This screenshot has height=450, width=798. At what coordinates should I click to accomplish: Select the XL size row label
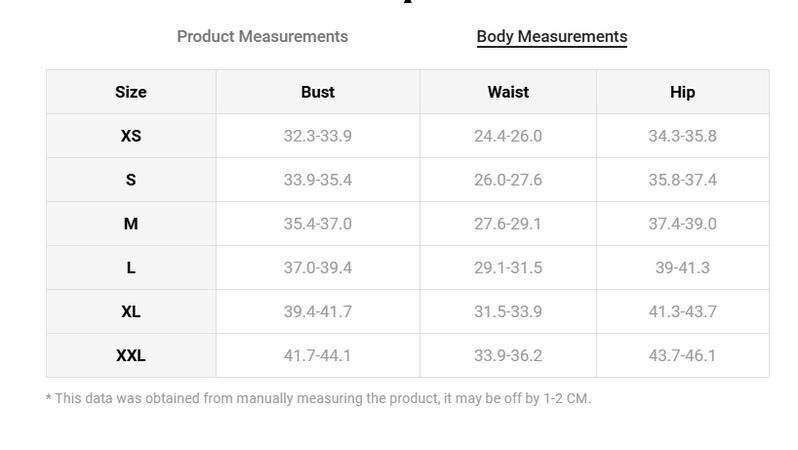point(131,312)
